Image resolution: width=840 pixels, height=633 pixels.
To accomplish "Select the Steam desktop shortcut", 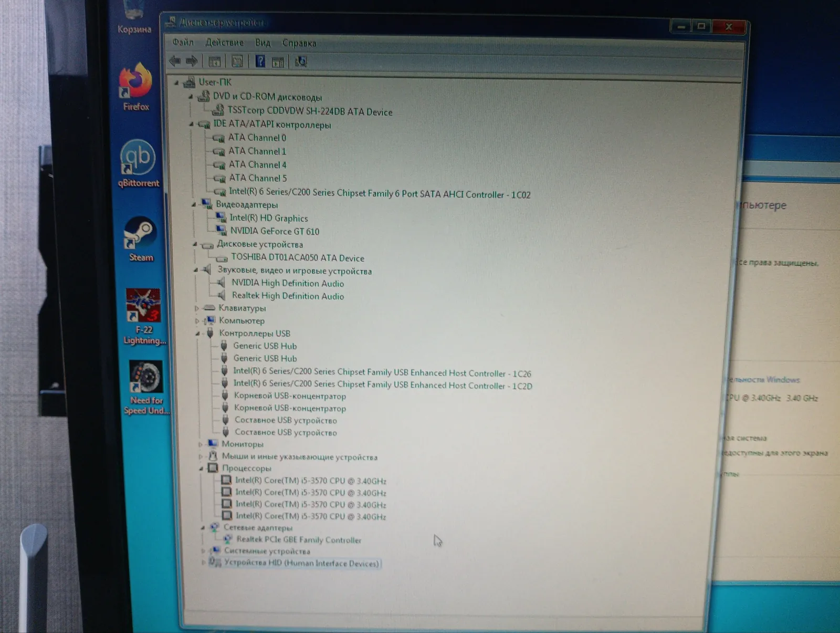I will (x=141, y=240).
